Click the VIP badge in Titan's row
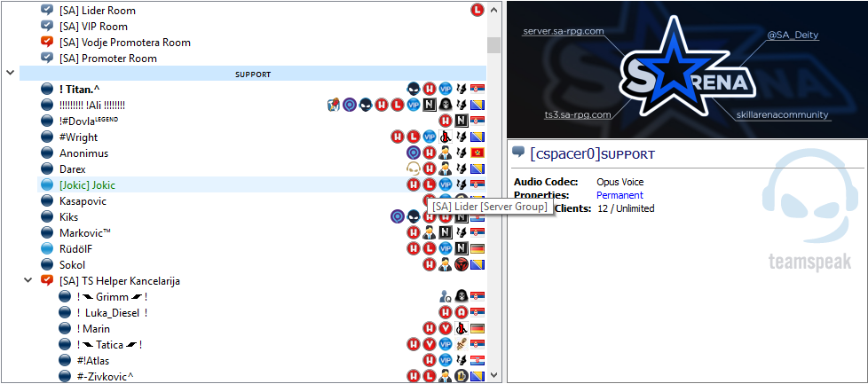868x384 pixels. 446,89
